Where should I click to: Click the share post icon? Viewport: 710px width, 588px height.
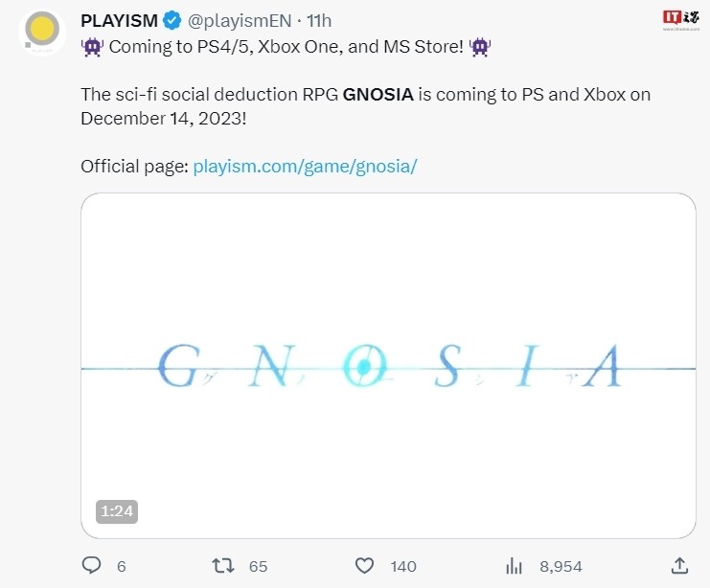(678, 565)
